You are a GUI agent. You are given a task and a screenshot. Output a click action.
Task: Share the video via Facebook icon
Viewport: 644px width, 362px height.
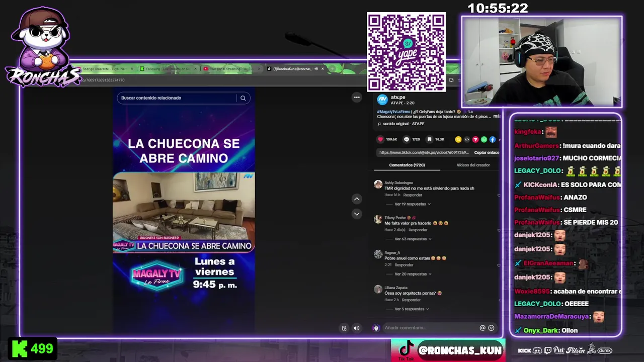pos(492,139)
